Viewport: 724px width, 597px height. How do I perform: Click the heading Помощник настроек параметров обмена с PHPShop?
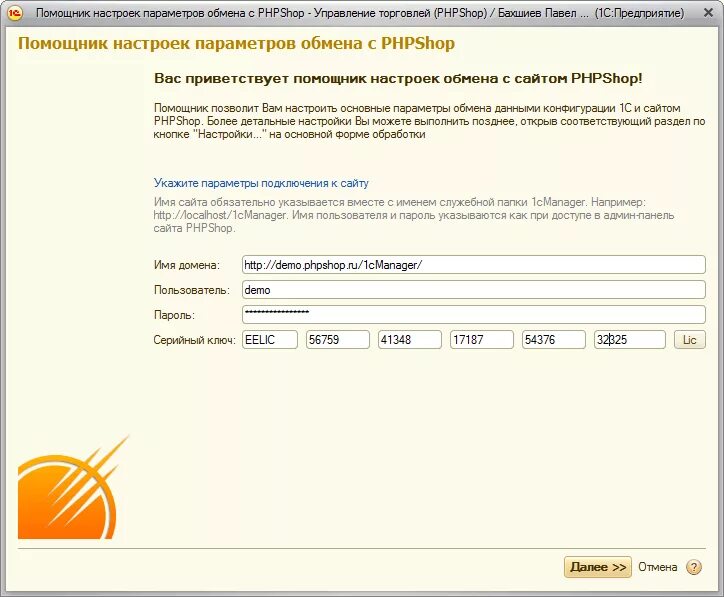pos(236,43)
